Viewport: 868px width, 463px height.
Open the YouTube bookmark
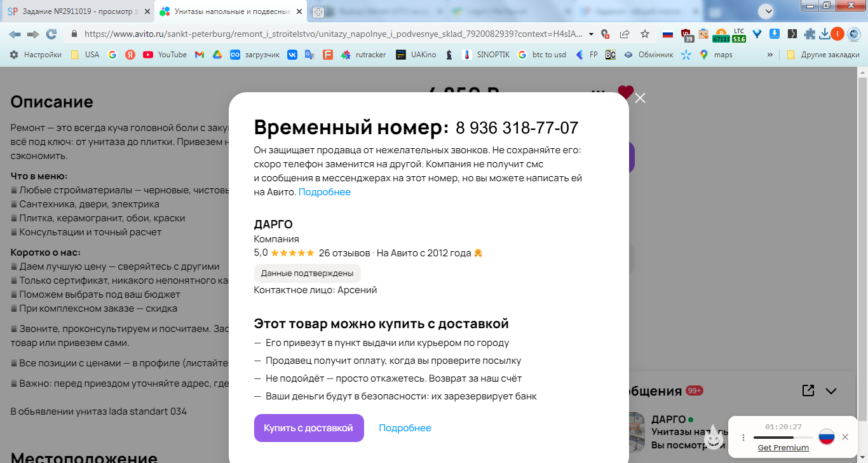[165, 55]
